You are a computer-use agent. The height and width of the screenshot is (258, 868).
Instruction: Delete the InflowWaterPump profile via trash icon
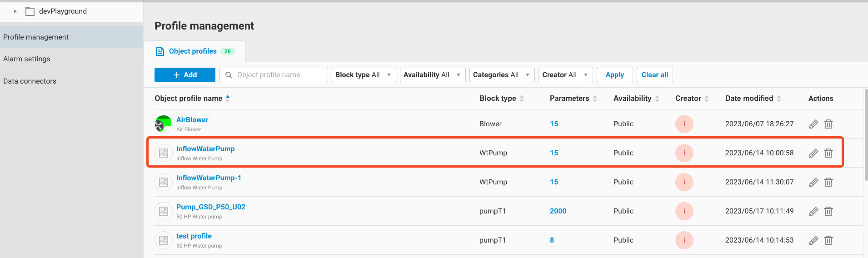828,153
